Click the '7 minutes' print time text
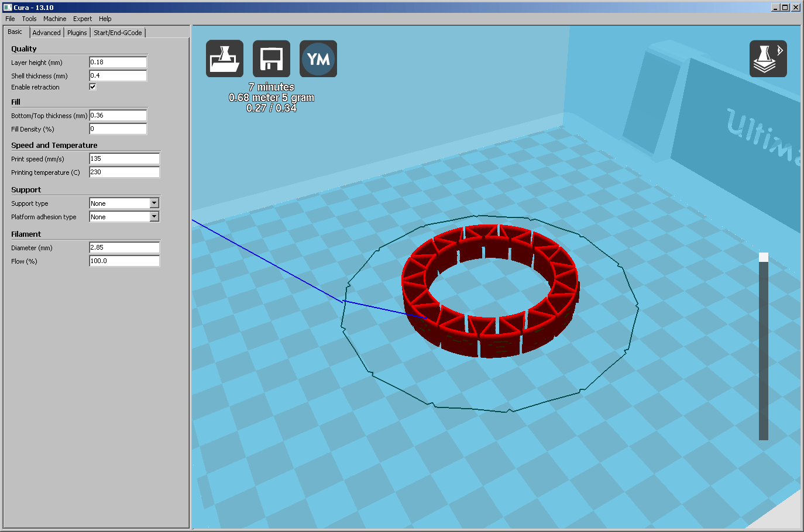 (272, 87)
